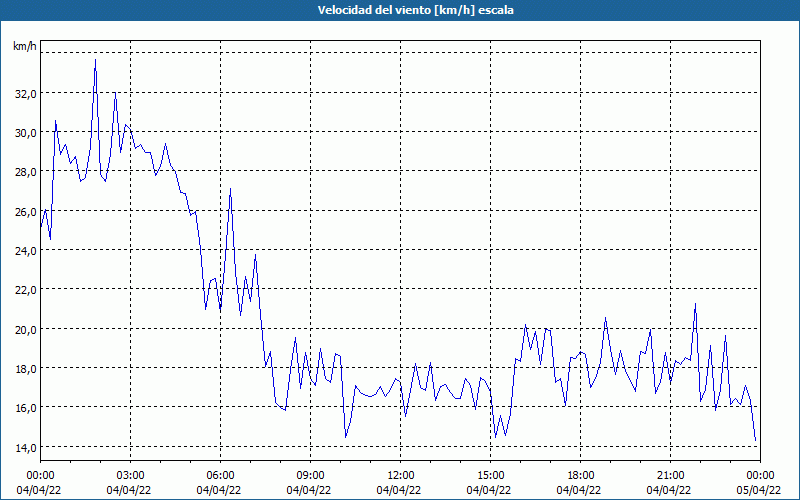Select the 16,0 y-axis value
This screenshot has width=800, height=500.
pyautogui.click(x=26, y=408)
